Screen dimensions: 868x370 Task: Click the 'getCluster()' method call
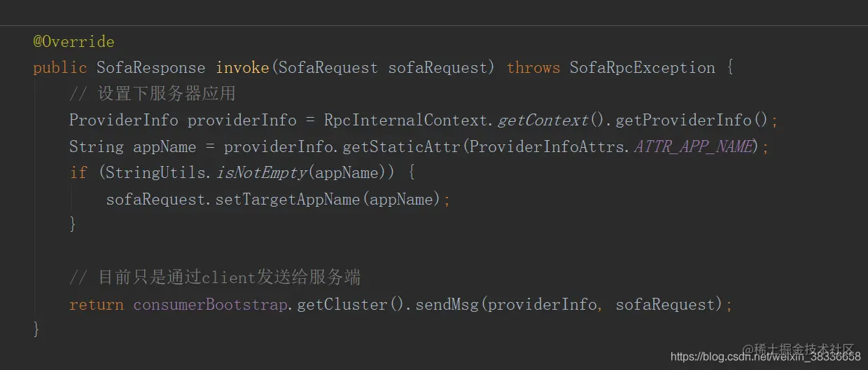(352, 305)
